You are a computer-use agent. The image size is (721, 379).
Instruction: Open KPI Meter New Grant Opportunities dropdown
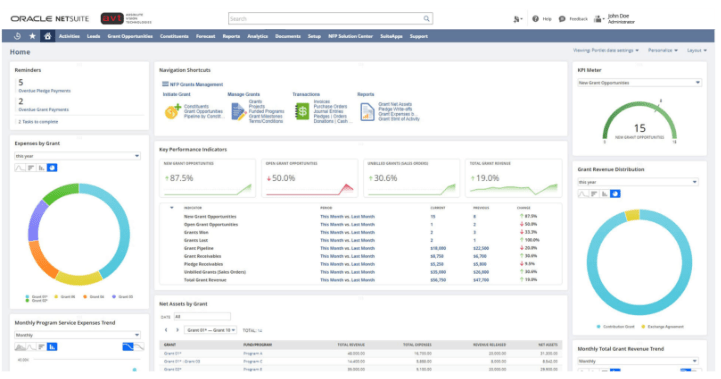[x=639, y=83]
